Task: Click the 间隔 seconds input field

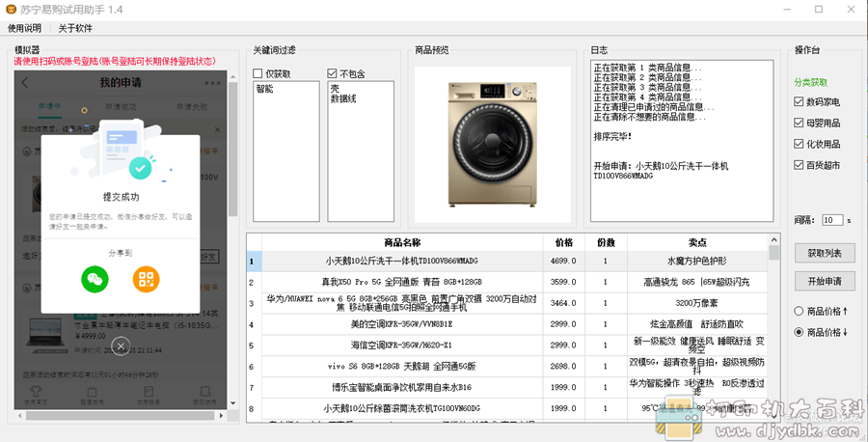Action: 832,220
